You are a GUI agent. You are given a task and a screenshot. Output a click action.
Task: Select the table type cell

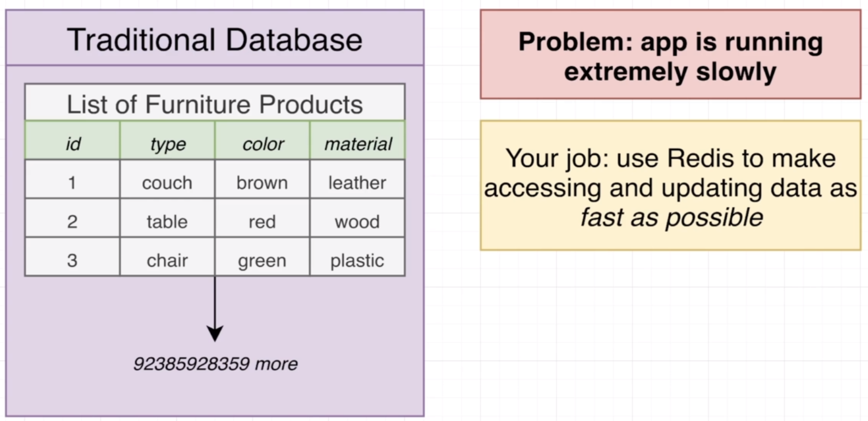click(x=167, y=221)
